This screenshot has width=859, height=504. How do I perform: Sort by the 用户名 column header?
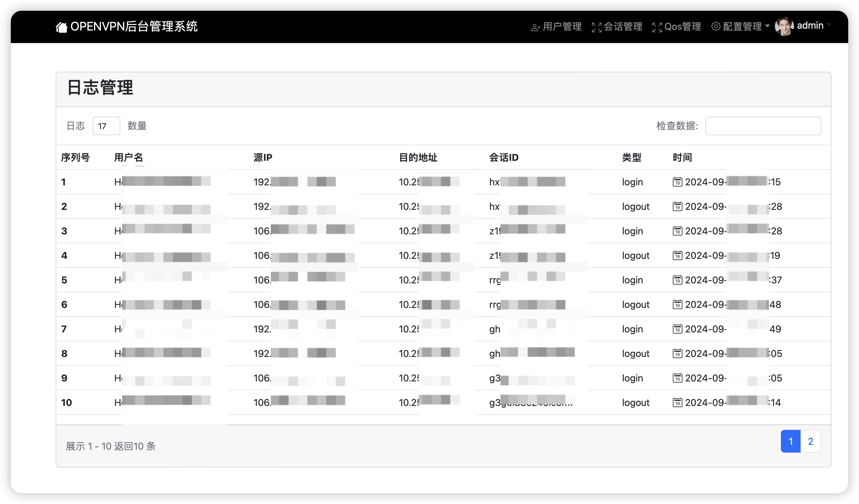click(x=128, y=157)
